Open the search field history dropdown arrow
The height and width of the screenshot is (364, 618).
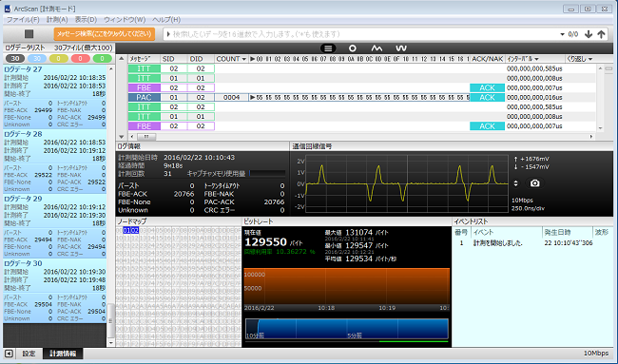coord(563,34)
